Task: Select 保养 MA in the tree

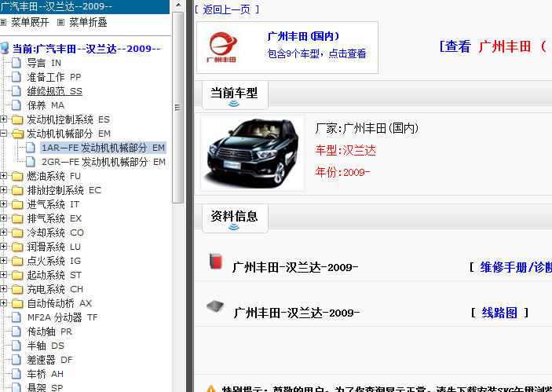Action: point(46,105)
